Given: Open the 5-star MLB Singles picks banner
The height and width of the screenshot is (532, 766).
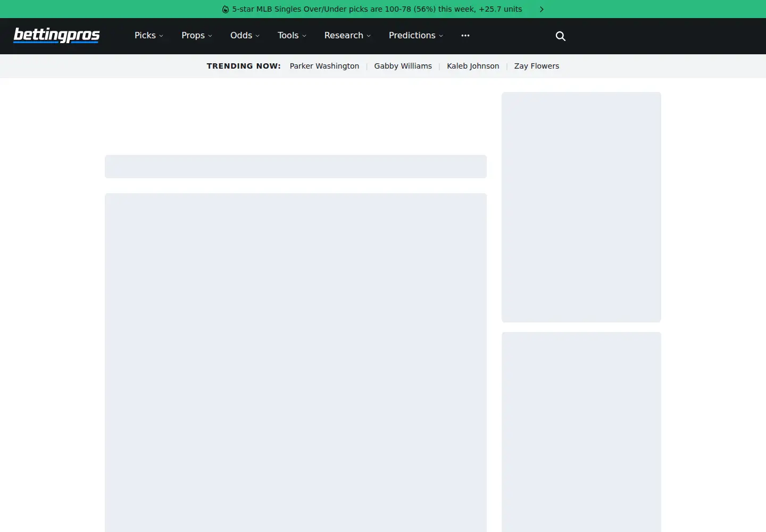Looking at the screenshot, I should (x=377, y=9).
